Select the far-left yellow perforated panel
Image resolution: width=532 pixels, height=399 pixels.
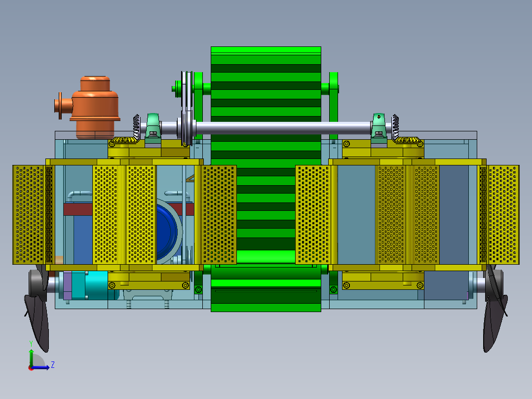(29, 215)
